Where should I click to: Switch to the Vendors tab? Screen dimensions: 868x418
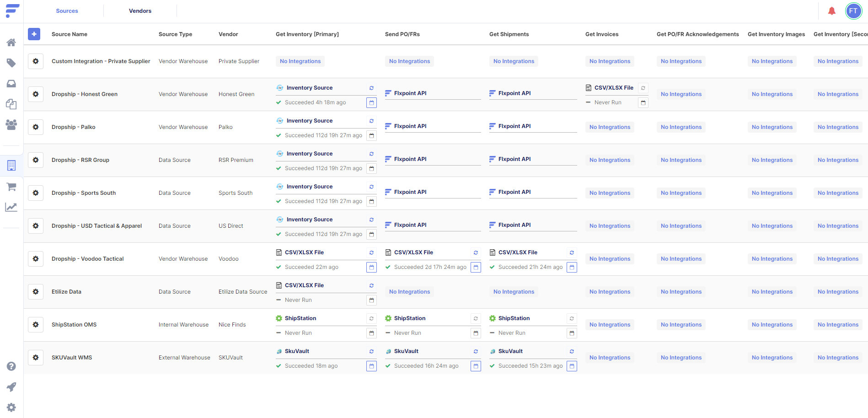point(140,11)
